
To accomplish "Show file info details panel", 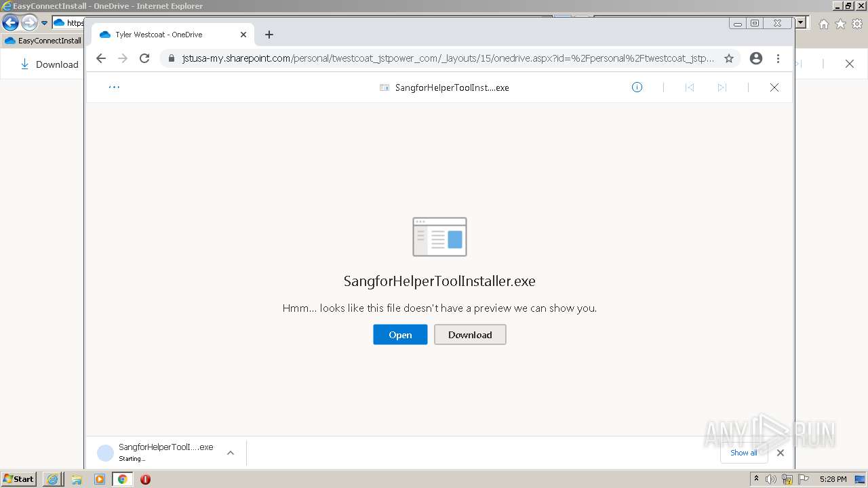I will pyautogui.click(x=637, y=87).
